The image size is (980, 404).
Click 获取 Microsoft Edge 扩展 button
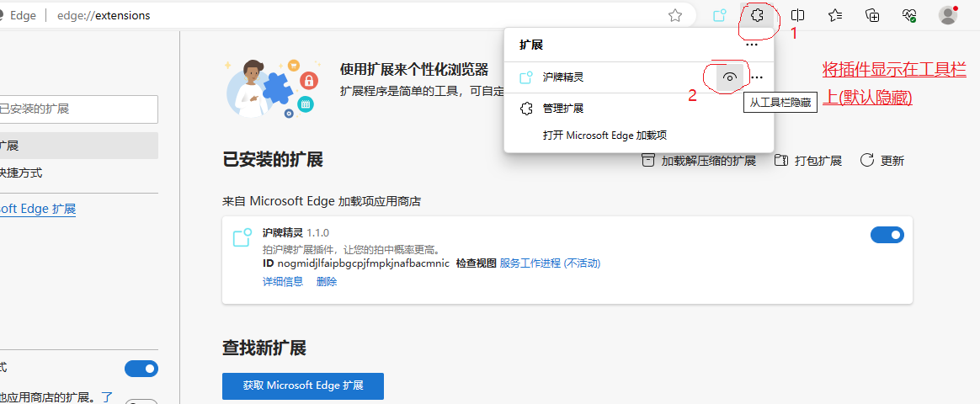click(303, 385)
